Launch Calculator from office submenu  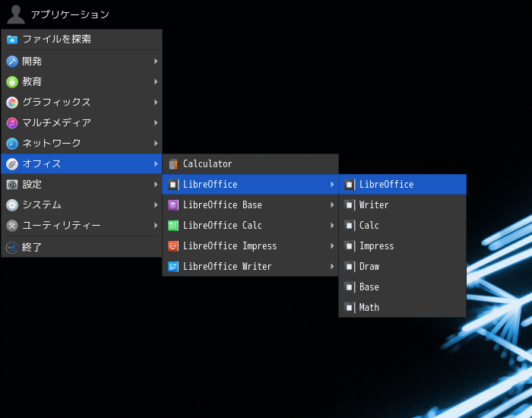tap(250, 164)
